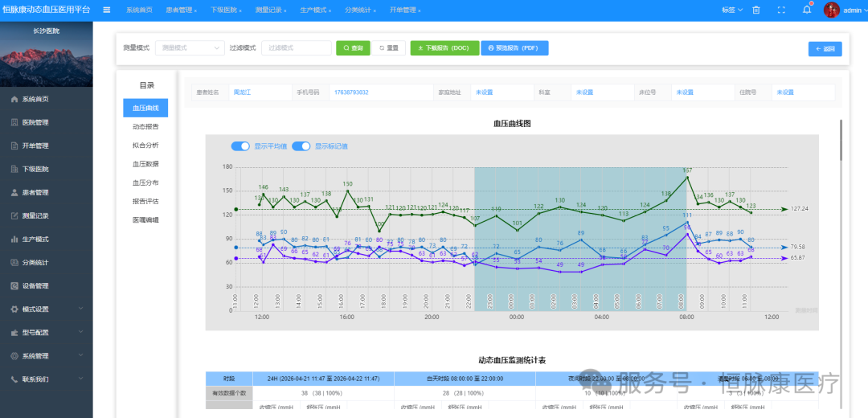
Task: Open the 测量模式 dropdown
Action: point(190,48)
